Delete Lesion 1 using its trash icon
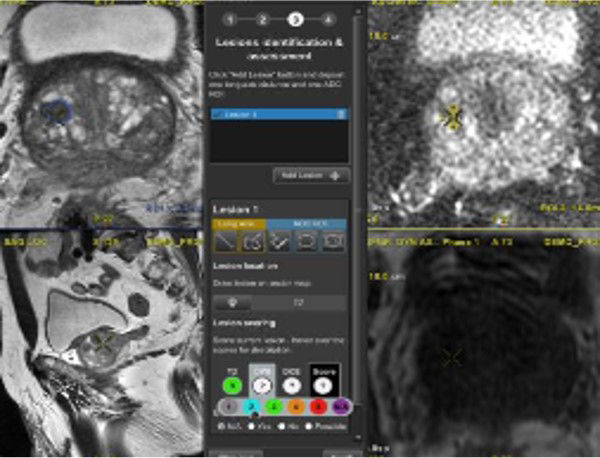 click(x=341, y=114)
